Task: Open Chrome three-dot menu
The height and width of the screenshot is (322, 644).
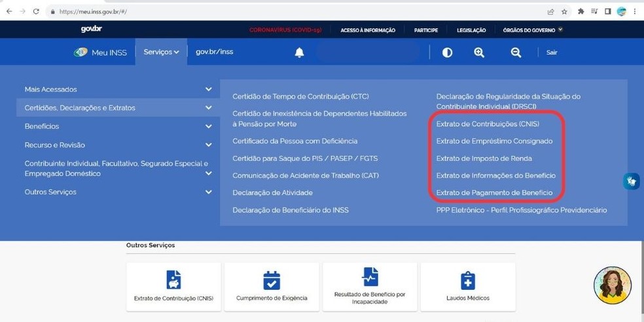Action: pos(635,12)
